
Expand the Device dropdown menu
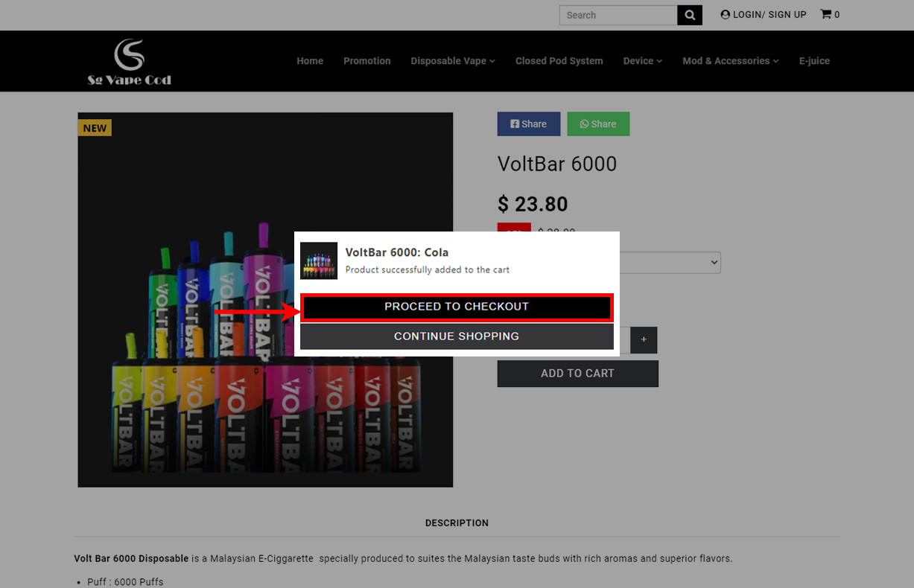tap(643, 61)
